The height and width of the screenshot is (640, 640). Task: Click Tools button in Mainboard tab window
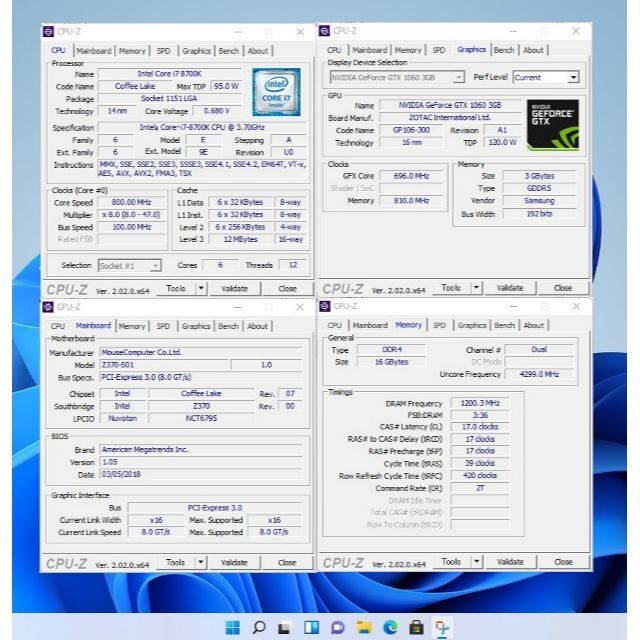pos(176,562)
